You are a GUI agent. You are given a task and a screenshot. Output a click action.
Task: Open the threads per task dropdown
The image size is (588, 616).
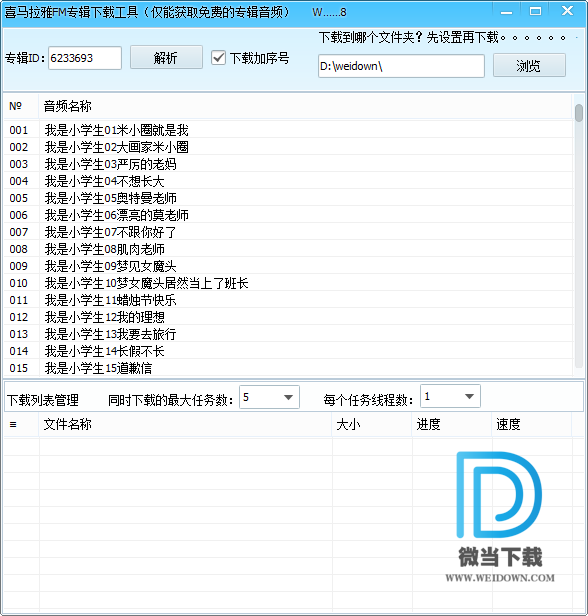coord(450,396)
